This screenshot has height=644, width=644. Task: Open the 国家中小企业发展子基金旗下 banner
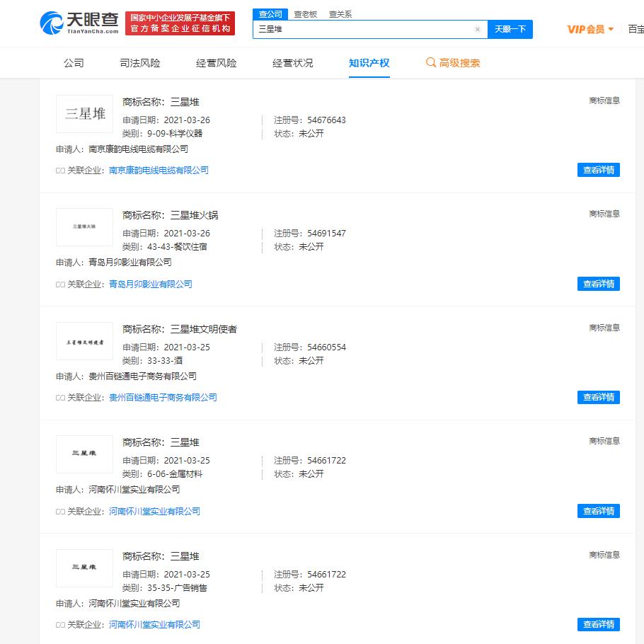click(180, 23)
